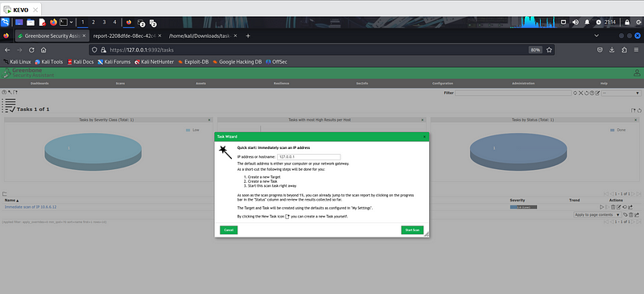
Task: Click the Done legend swatch
Action: (x=613, y=130)
